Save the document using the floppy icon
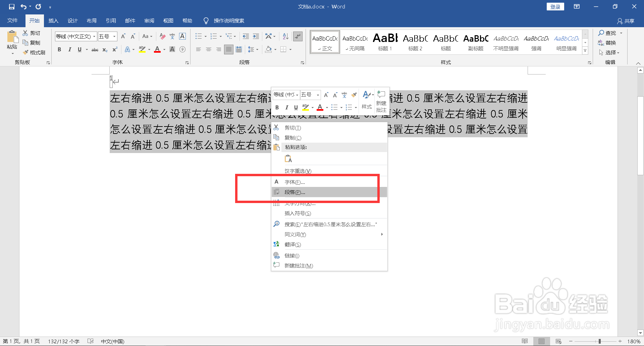The height and width of the screenshot is (346, 644). [12, 7]
